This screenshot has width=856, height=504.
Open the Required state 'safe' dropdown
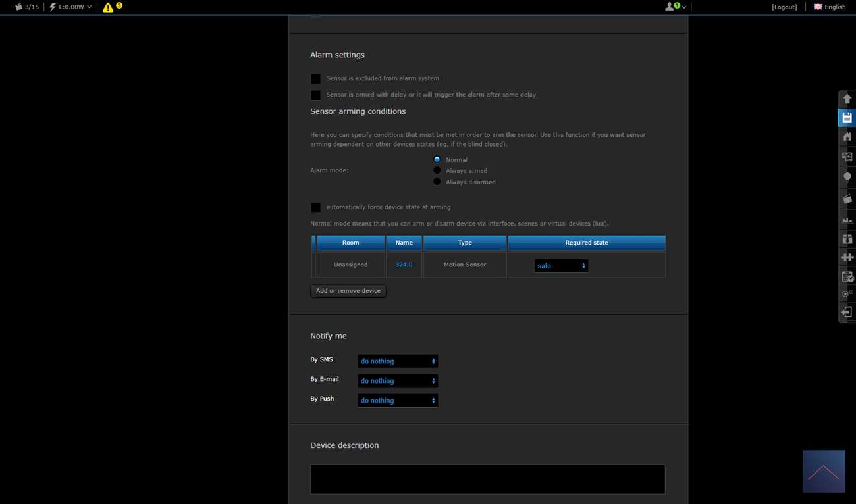pos(561,266)
